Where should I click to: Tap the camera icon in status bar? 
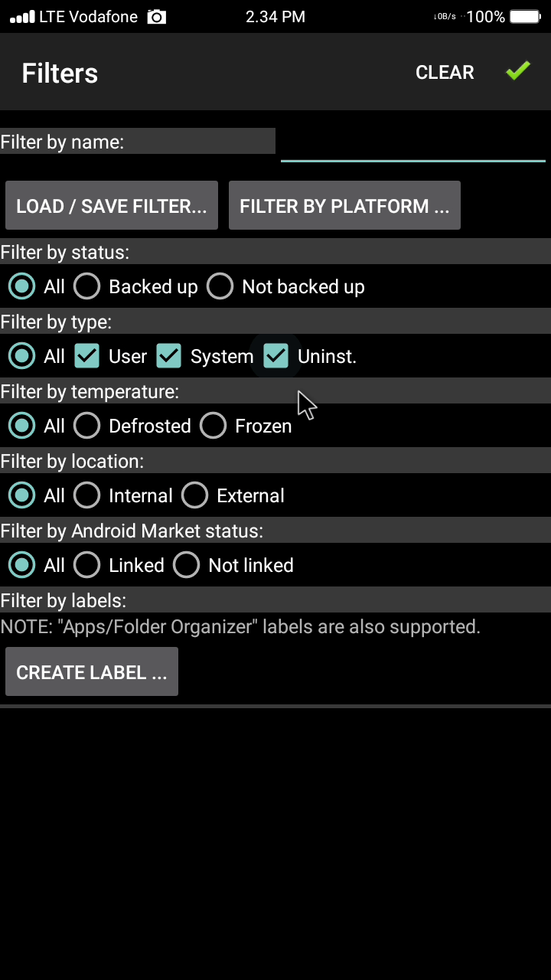click(156, 17)
